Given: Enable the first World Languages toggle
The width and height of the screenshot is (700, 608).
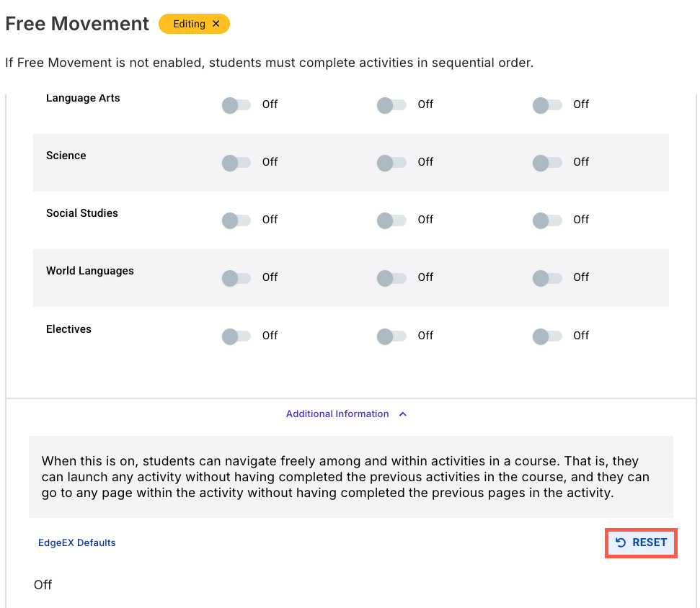Looking at the screenshot, I should pos(236,278).
